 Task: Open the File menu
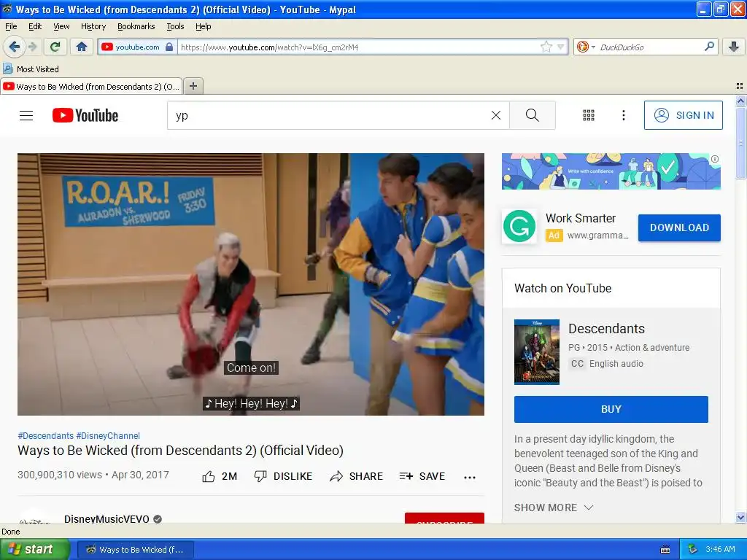[11, 27]
